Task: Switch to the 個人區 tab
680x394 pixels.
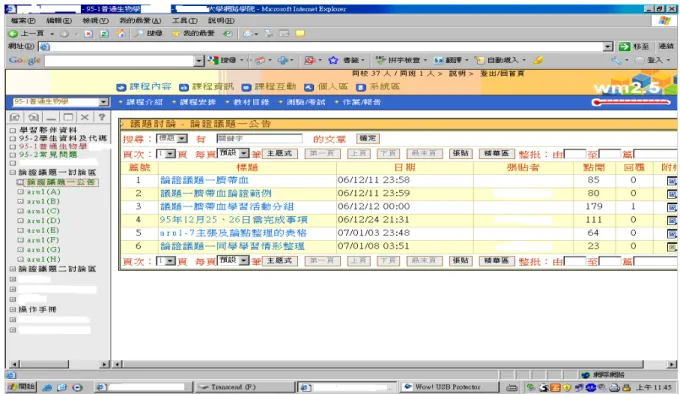Action: click(x=326, y=87)
